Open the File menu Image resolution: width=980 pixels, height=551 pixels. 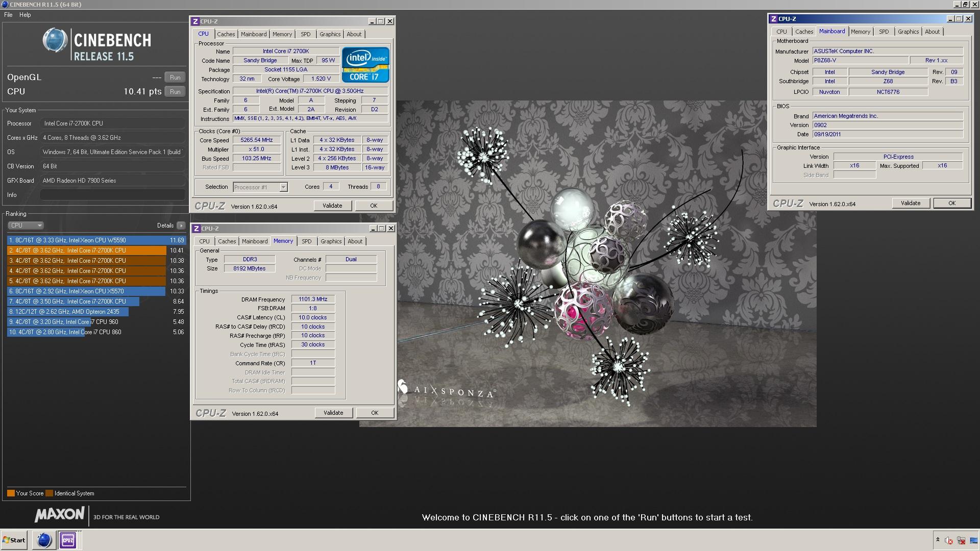(8, 15)
